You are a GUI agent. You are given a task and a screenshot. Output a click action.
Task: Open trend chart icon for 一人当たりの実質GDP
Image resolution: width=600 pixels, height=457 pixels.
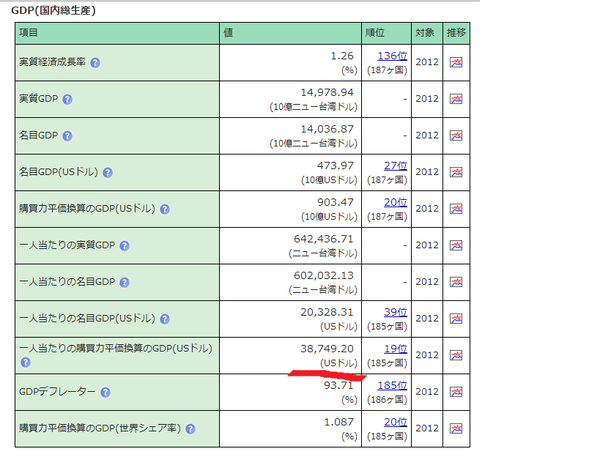(x=456, y=245)
